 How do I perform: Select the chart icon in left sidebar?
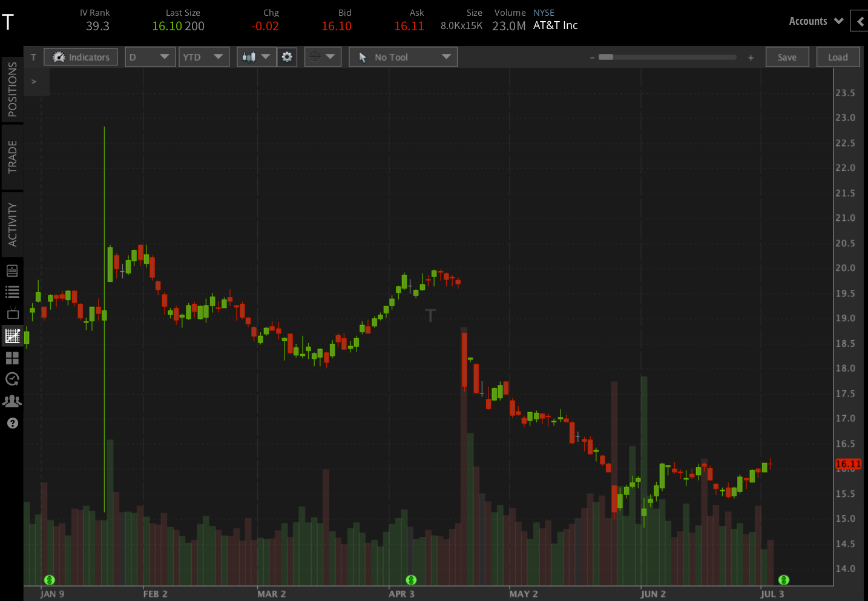pyautogui.click(x=12, y=335)
